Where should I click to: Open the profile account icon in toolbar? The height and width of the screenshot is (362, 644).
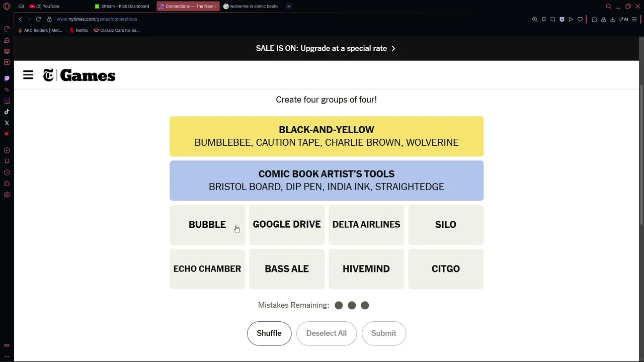click(x=603, y=19)
